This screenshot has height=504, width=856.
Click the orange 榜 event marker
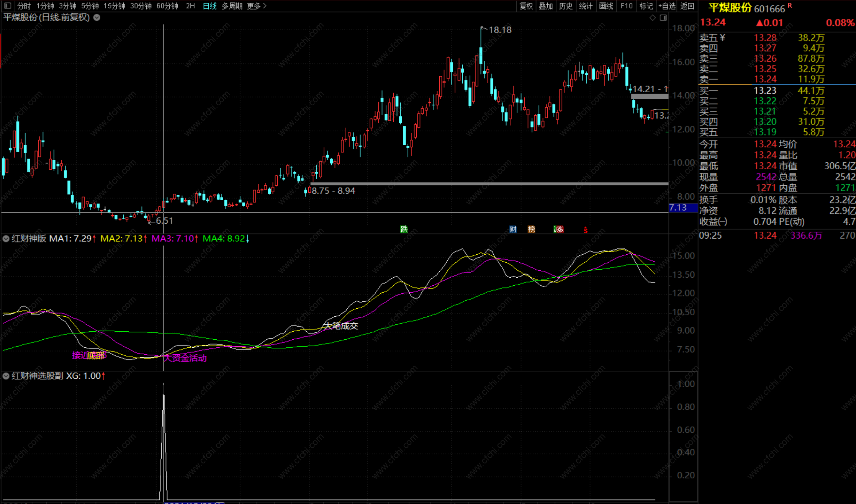point(531,229)
